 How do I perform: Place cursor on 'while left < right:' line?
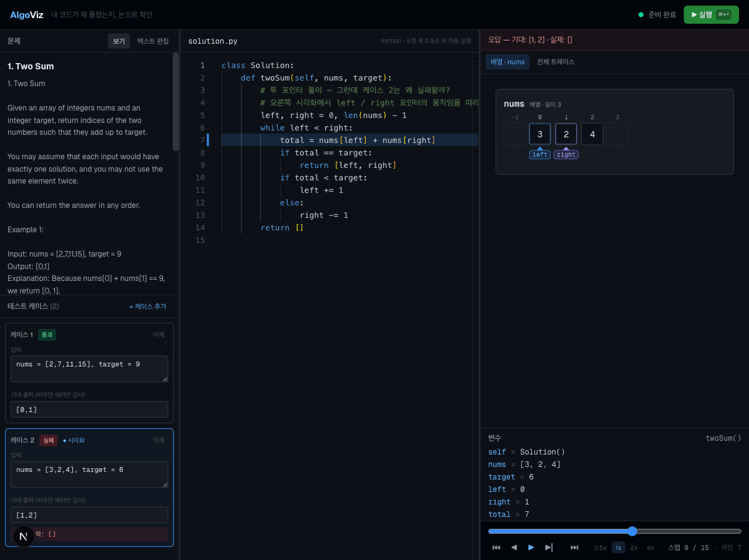(x=306, y=127)
